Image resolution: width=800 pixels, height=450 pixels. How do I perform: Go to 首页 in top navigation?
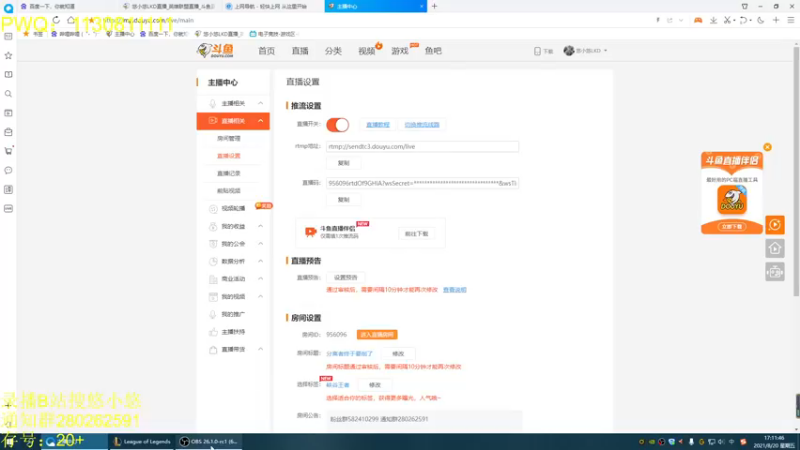coord(266,51)
